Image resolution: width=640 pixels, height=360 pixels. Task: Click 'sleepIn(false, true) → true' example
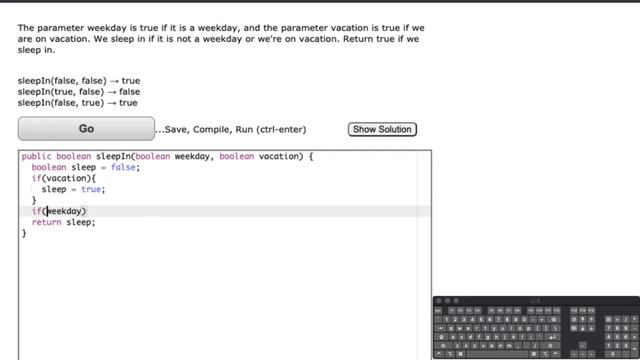(78, 102)
